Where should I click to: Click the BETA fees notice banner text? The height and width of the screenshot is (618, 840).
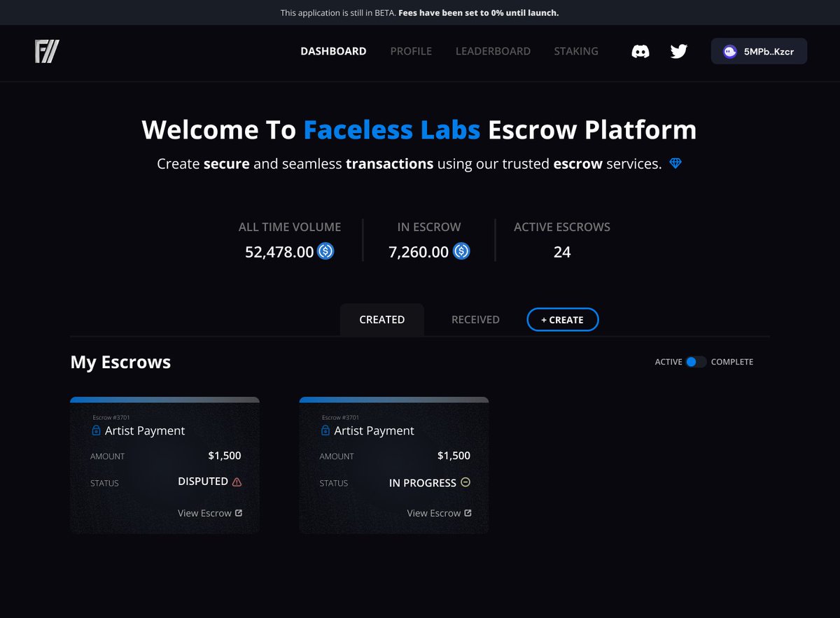420,13
